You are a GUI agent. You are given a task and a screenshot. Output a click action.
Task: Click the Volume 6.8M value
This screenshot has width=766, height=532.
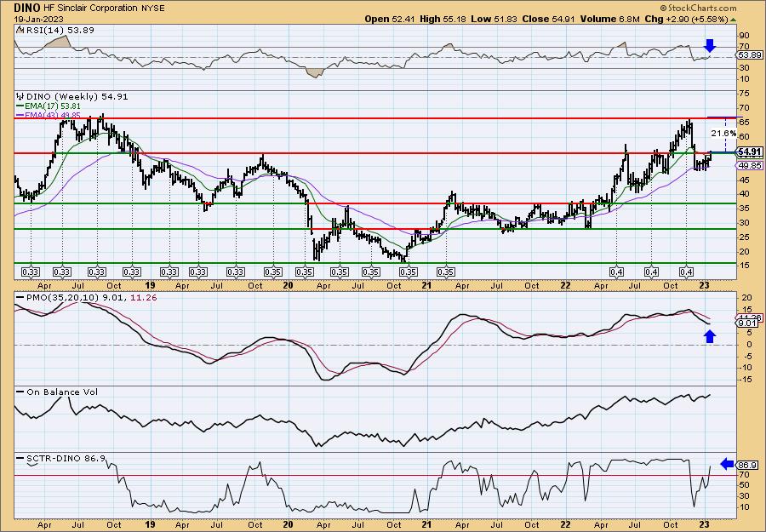point(610,19)
